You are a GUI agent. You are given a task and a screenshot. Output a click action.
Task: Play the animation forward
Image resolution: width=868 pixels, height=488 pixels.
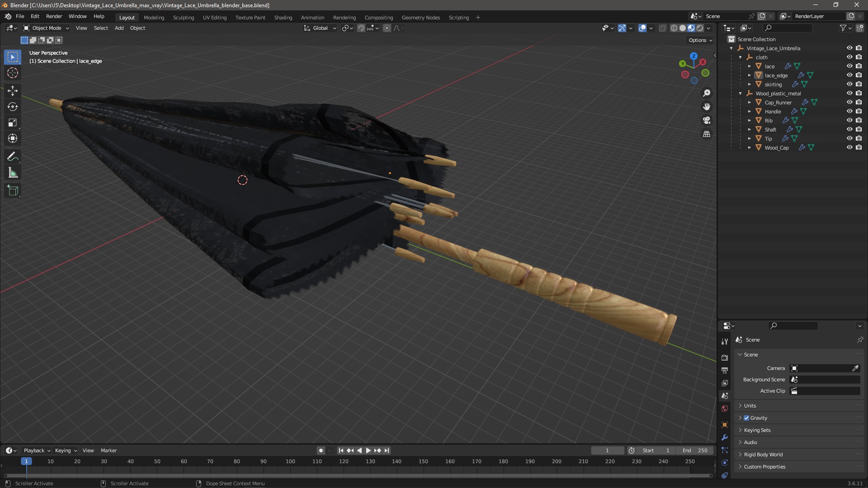tap(368, 450)
